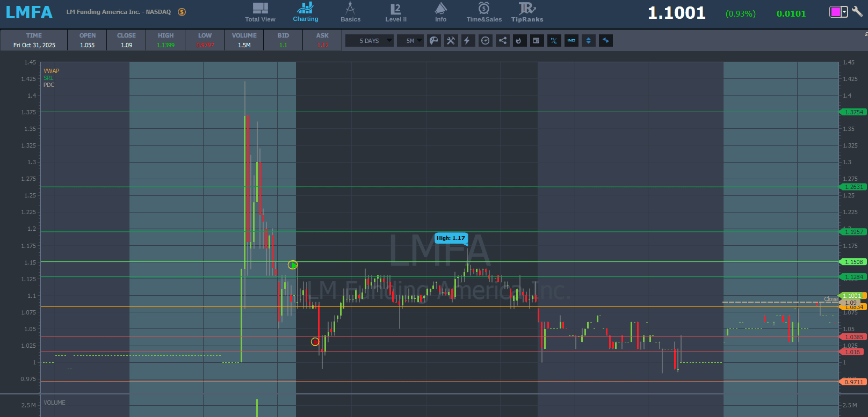Click the OPEN value 1.055
Image resolution: width=868 pixels, height=417 pixels.
coord(88,45)
